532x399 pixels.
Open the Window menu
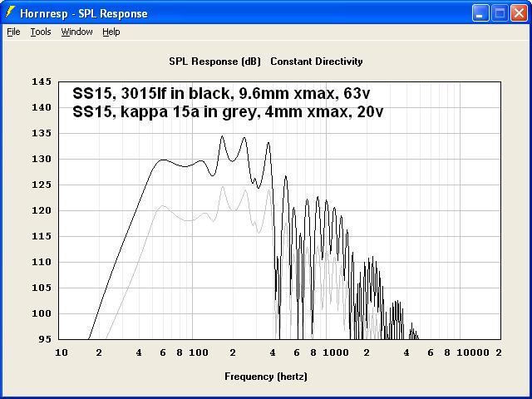pos(76,32)
